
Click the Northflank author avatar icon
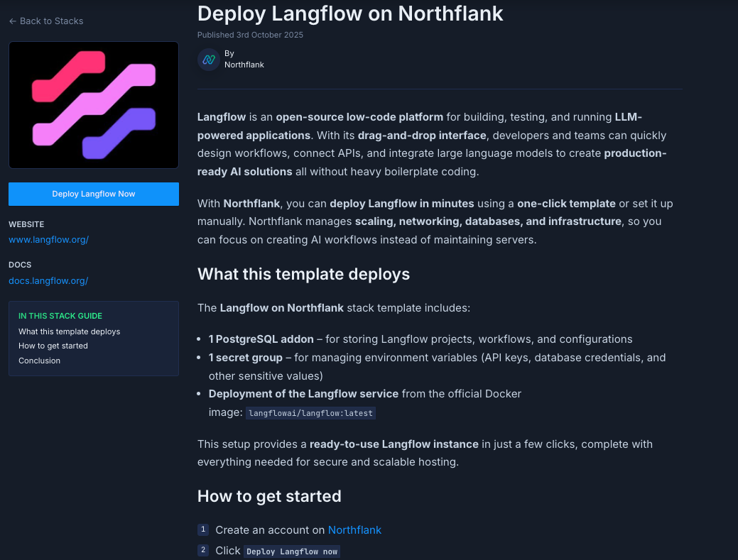click(208, 60)
